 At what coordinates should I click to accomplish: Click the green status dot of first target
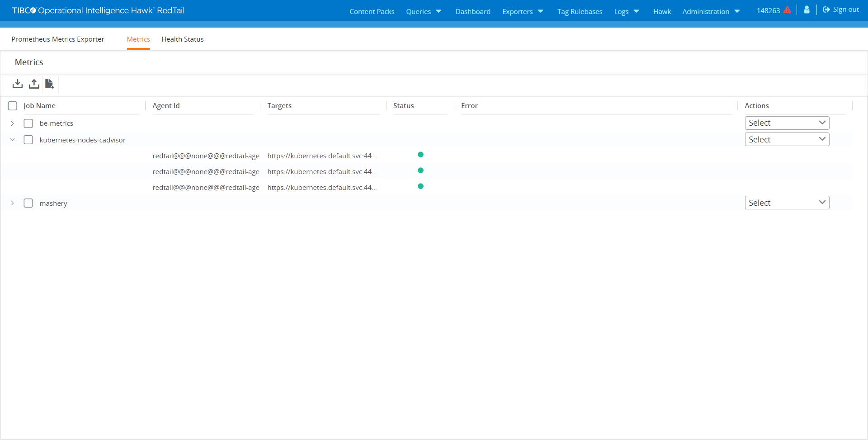[x=420, y=155]
